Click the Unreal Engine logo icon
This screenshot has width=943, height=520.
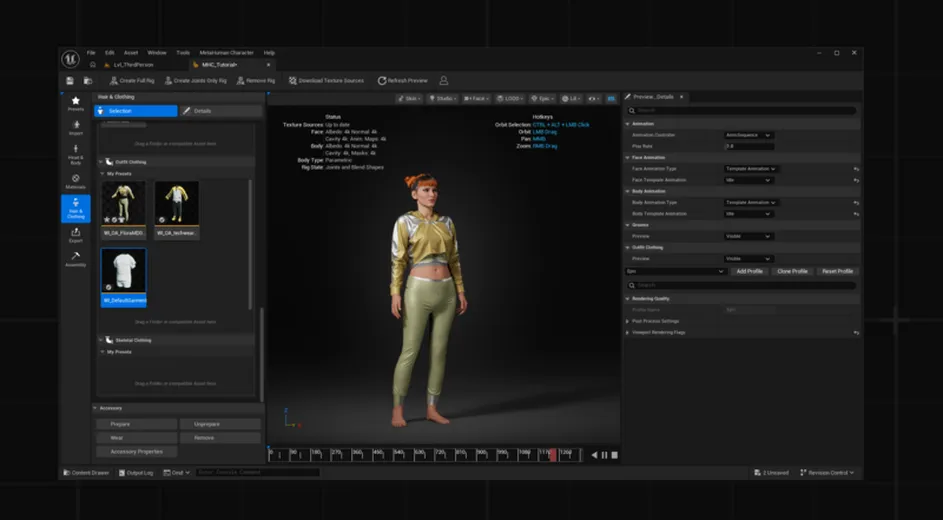[70, 58]
